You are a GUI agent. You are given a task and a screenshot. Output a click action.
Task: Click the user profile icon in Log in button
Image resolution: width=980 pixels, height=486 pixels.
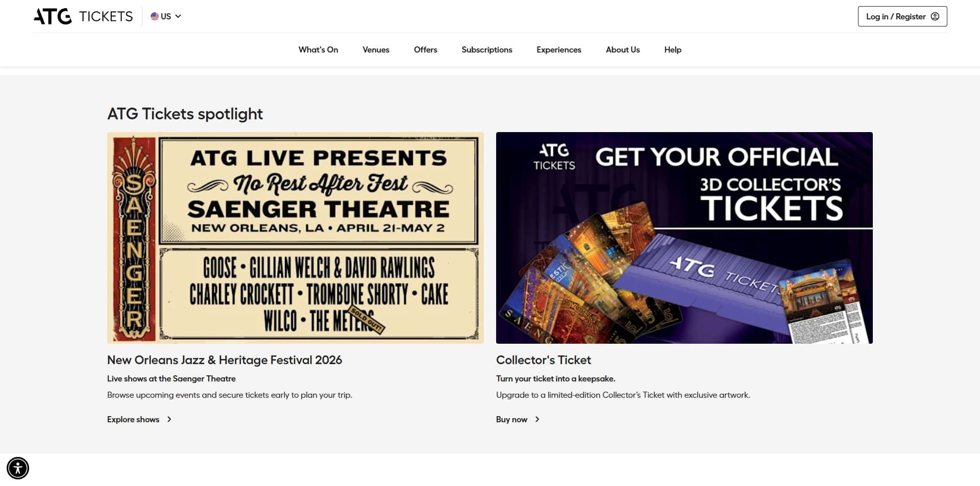[x=935, y=16]
